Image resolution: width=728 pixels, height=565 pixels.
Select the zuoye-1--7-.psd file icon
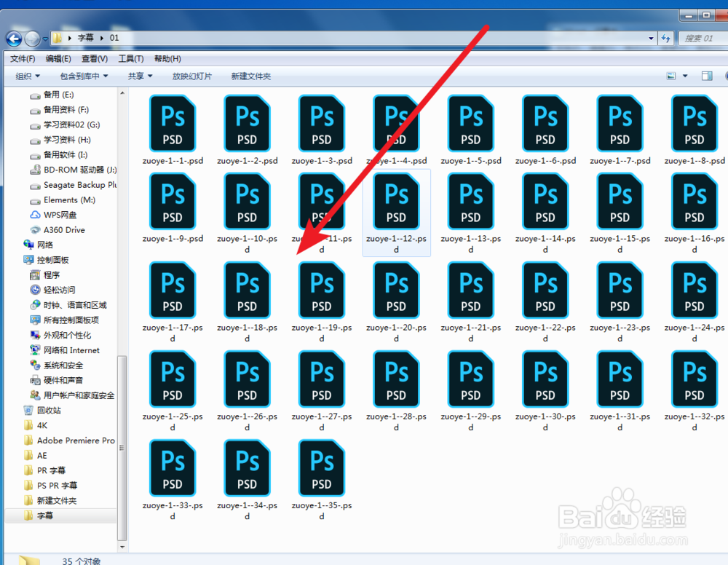click(x=620, y=124)
